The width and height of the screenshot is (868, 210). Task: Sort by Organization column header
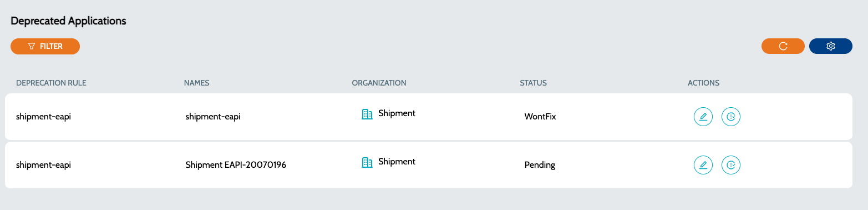pos(379,83)
